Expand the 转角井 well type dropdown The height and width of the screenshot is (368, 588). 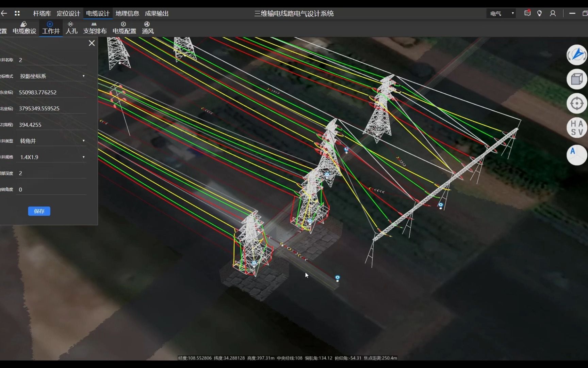(x=51, y=141)
